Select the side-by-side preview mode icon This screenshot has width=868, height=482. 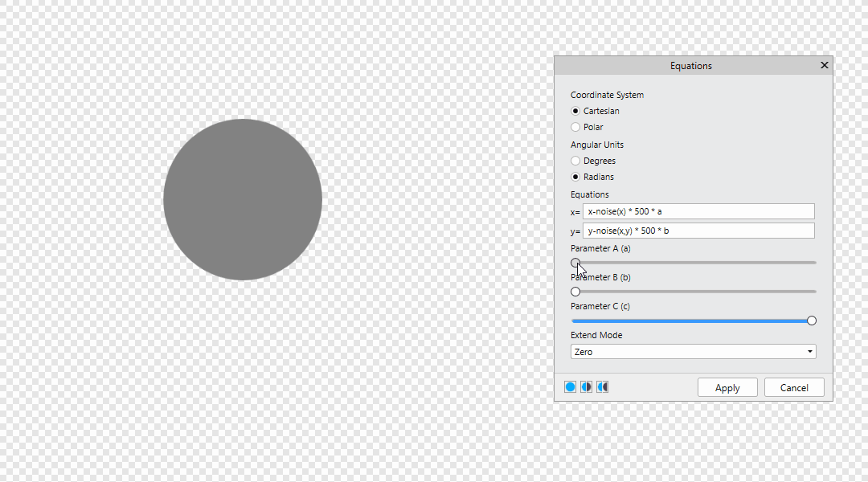[603, 386]
